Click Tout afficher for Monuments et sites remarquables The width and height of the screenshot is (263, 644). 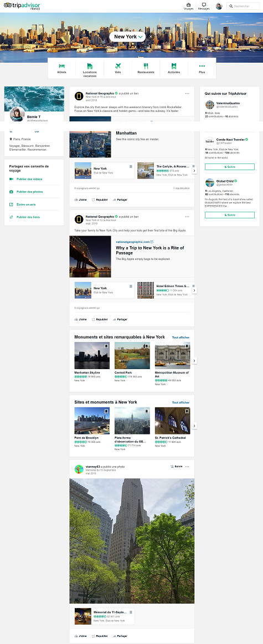(x=181, y=337)
